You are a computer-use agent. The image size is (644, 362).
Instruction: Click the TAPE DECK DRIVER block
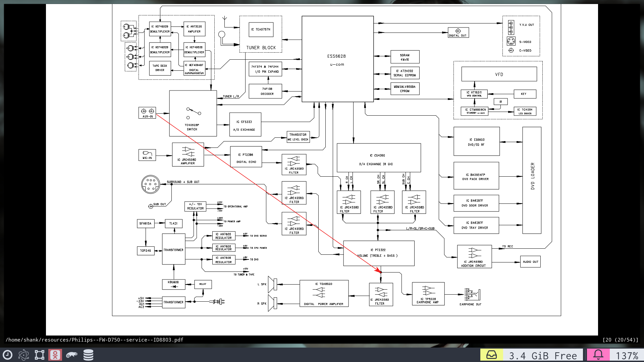[x=160, y=68]
